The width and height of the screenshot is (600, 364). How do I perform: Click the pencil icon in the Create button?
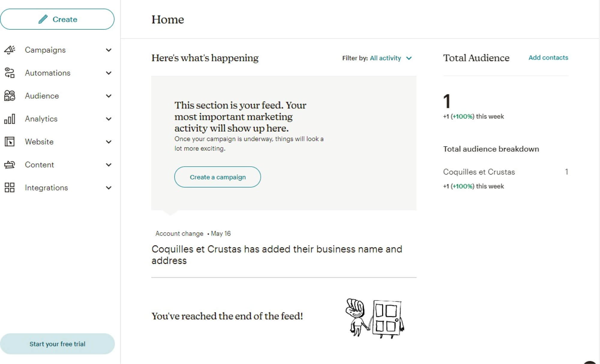(x=42, y=19)
